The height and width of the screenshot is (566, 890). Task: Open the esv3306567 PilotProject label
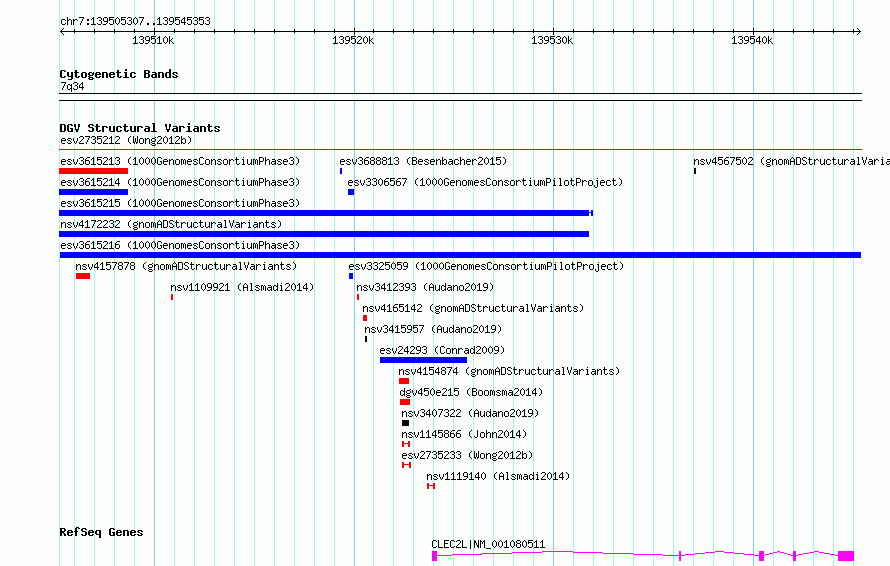tap(485, 182)
